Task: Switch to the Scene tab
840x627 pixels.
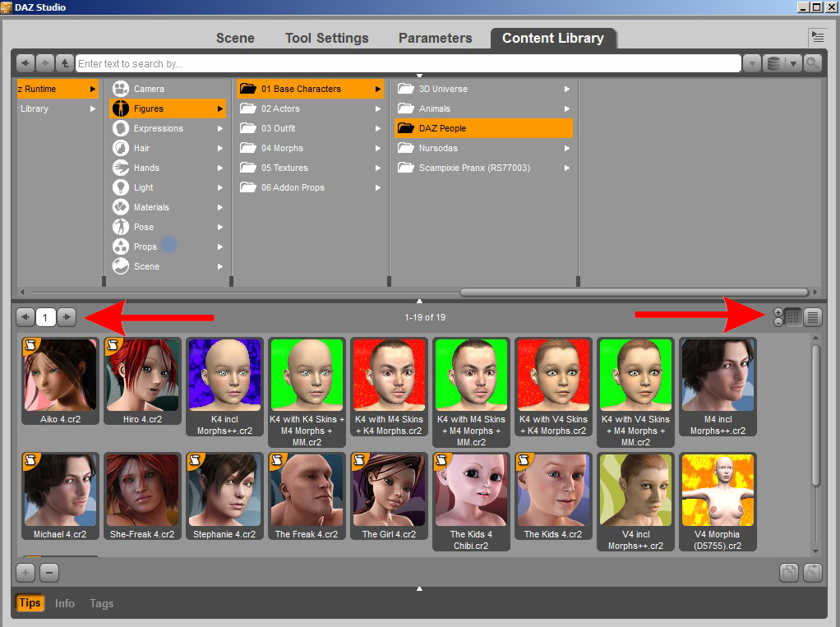Action: 235,38
